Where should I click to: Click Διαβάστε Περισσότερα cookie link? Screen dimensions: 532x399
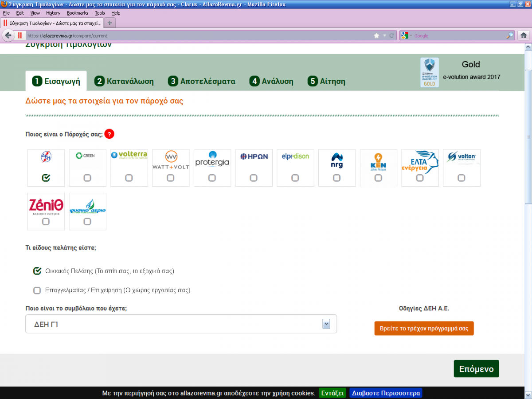(386, 393)
